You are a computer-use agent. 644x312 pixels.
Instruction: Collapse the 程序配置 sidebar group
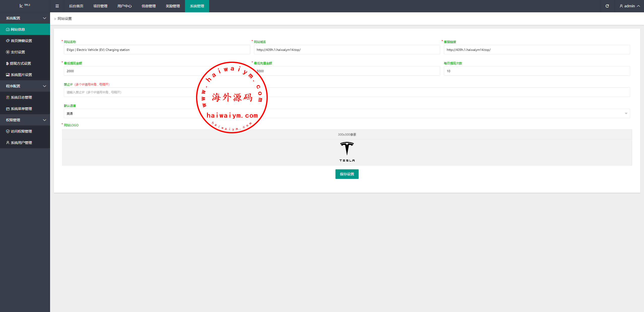[x=25, y=86]
